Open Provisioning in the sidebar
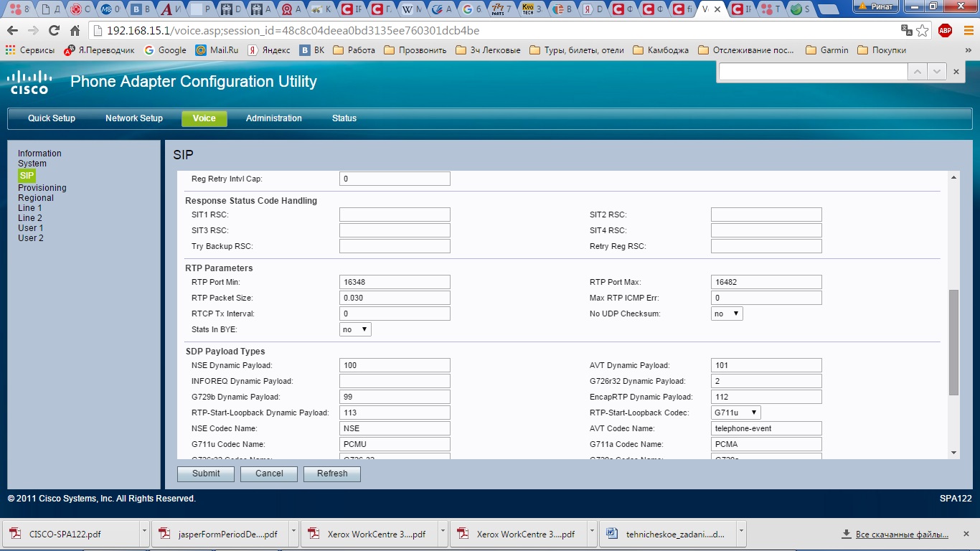This screenshot has height=551, width=980. click(x=42, y=188)
